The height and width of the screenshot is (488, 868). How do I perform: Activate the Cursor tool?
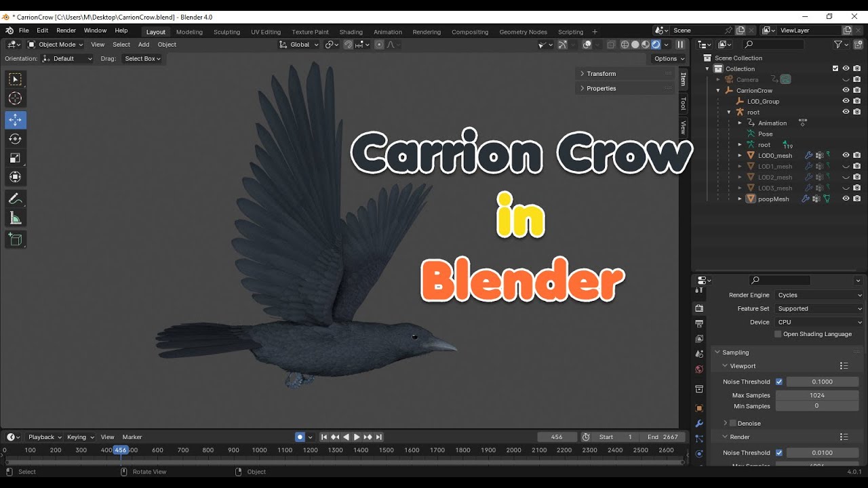(15, 99)
